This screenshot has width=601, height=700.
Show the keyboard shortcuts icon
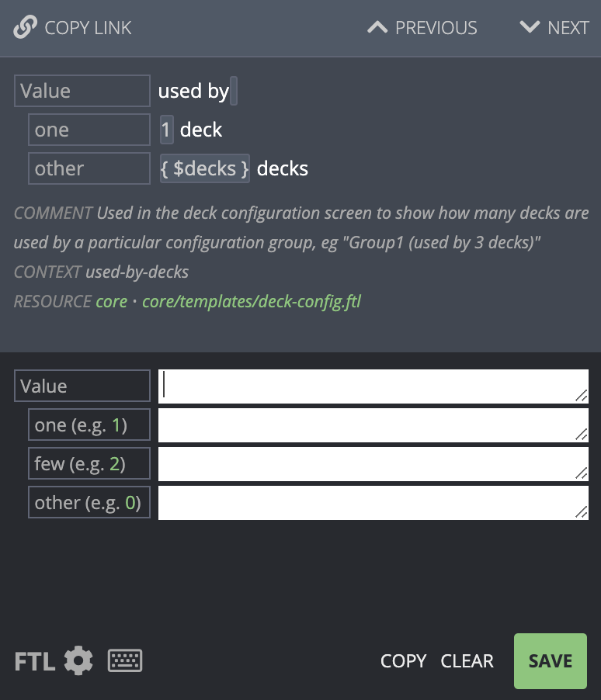[125, 660]
